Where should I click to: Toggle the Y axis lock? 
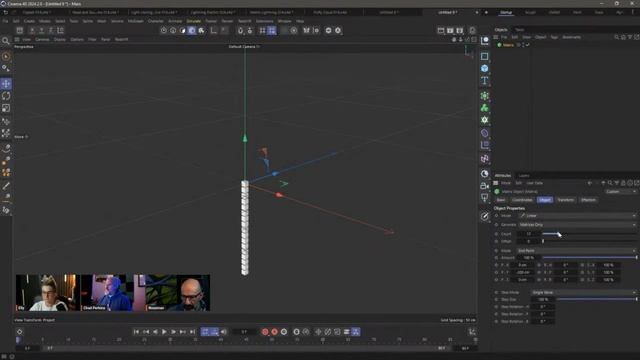point(41,30)
